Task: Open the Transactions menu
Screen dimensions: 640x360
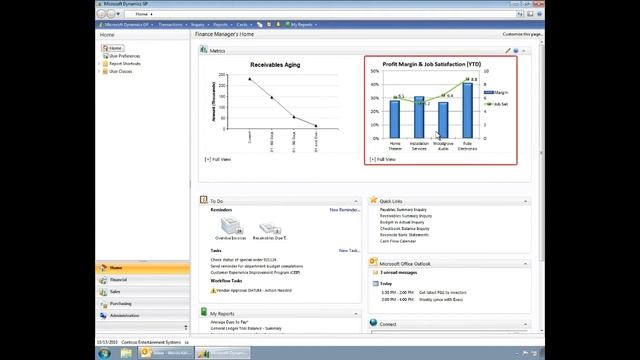Action: [172, 24]
